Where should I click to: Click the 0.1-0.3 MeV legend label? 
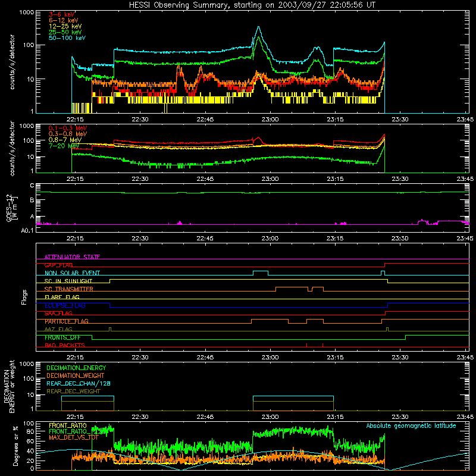pos(68,128)
